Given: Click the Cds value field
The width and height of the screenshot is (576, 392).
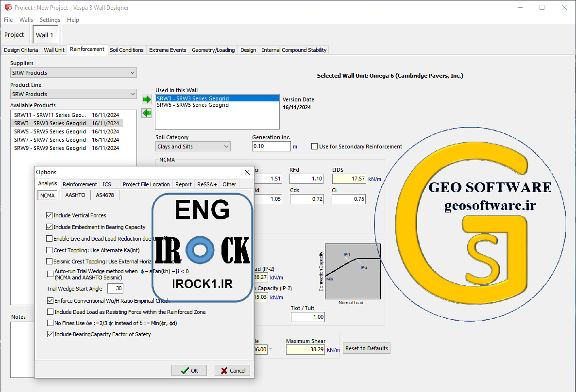Looking at the screenshot, I should point(307,199).
